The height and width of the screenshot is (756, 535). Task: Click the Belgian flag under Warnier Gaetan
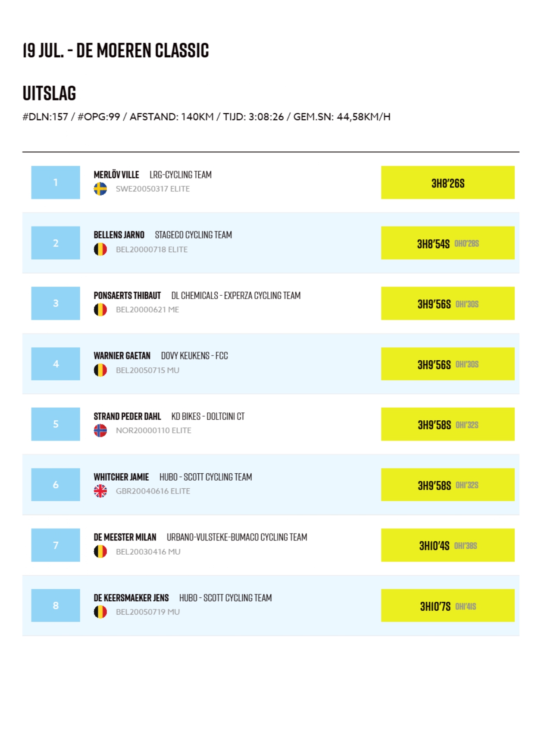[x=100, y=370]
